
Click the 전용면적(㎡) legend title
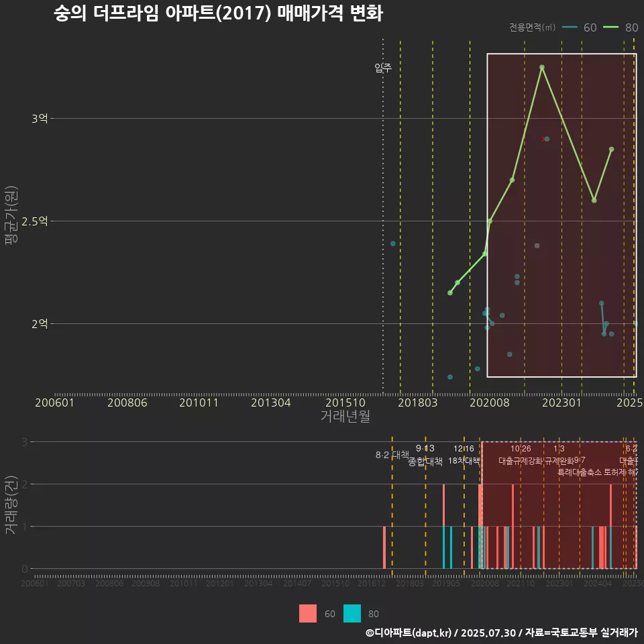coord(532,28)
